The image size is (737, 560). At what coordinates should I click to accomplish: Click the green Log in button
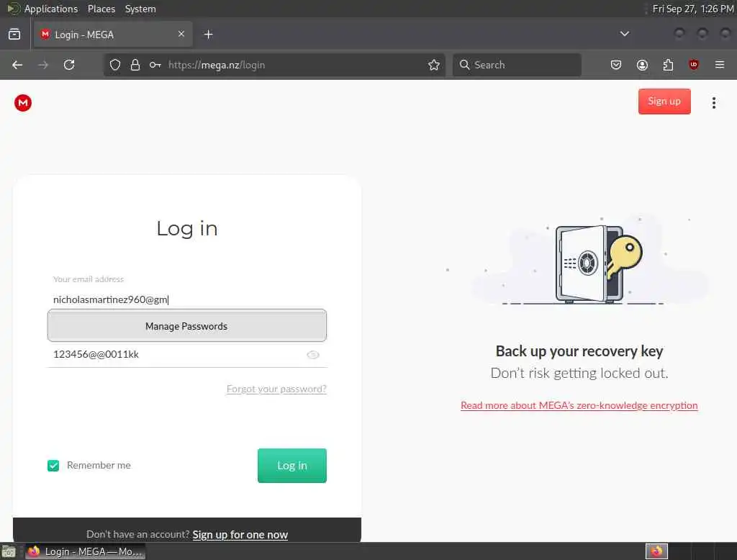[292, 466]
